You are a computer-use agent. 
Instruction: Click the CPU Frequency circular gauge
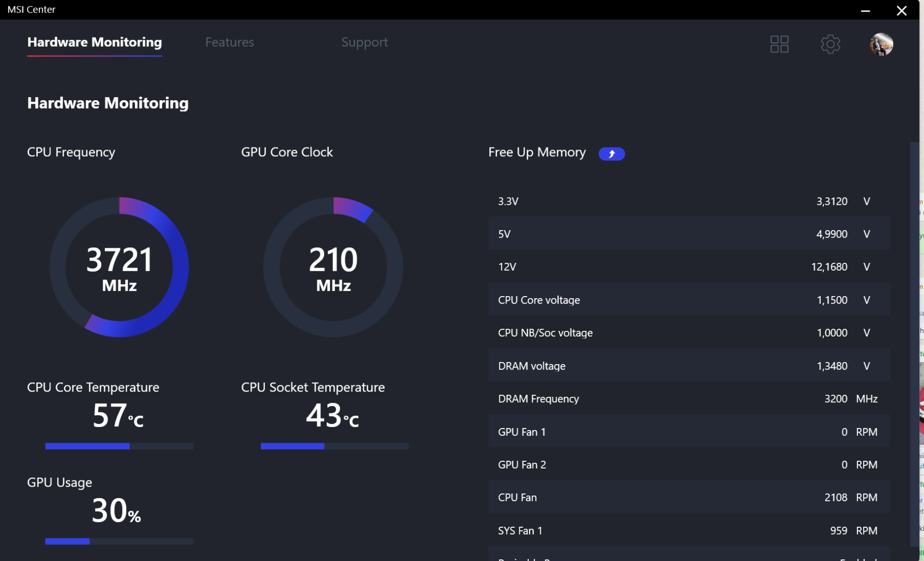[x=119, y=267]
